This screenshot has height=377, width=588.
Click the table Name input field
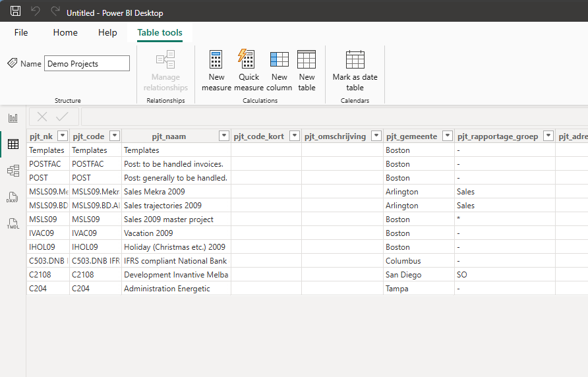[x=87, y=63]
